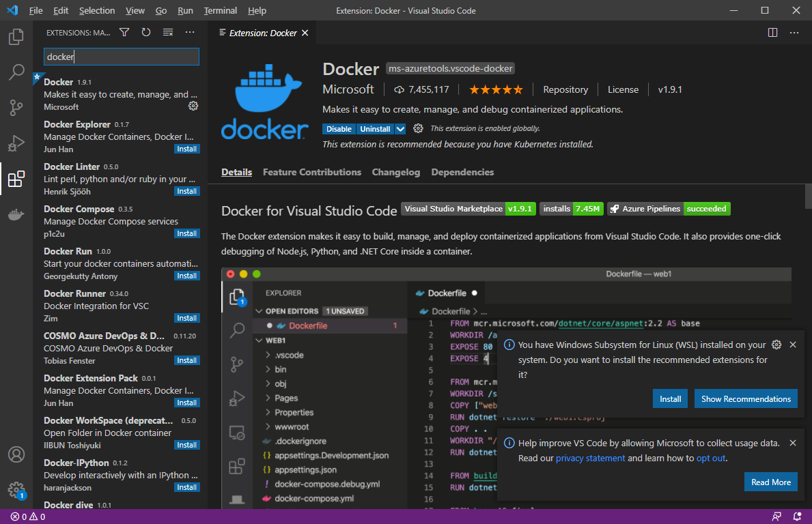The height and width of the screenshot is (524, 812).
Task: Click the editor vertical scrollbar
Action: [x=809, y=196]
